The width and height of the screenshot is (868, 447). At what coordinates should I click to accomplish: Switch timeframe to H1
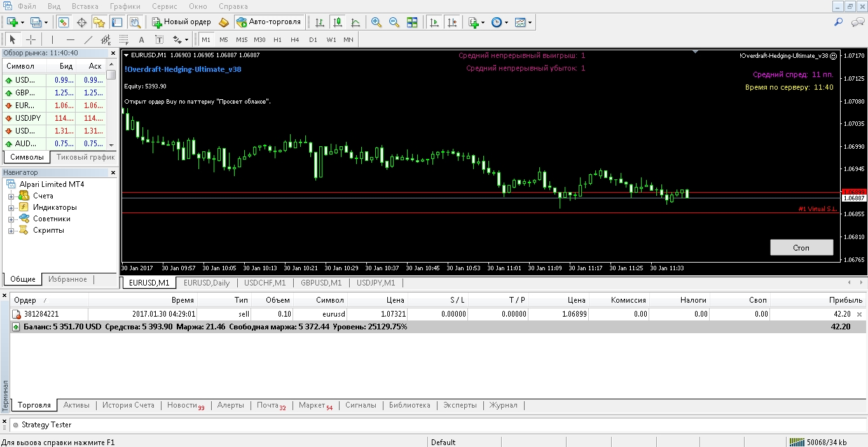pos(277,39)
